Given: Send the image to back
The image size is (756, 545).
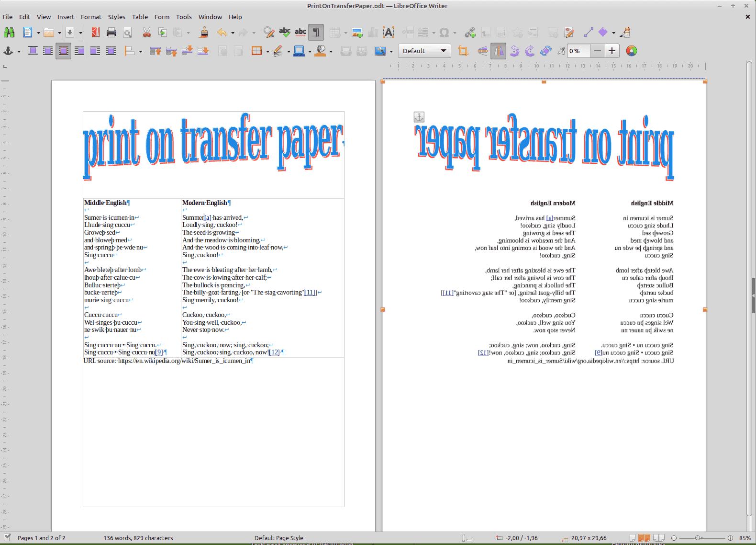Looking at the screenshot, I should (203, 51).
